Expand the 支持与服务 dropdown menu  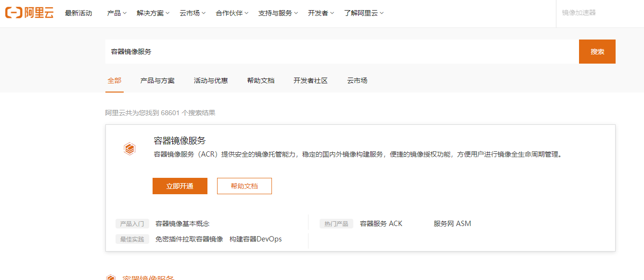(278, 13)
